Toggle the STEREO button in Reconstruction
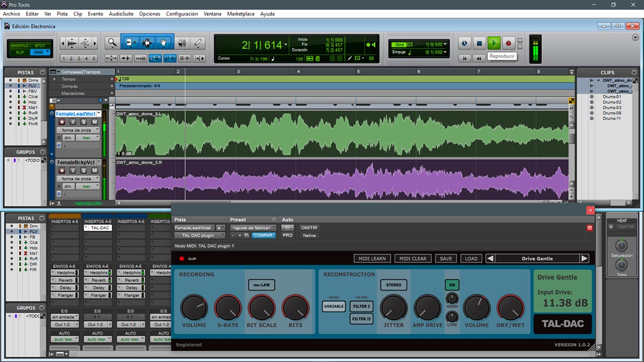 tap(393, 285)
